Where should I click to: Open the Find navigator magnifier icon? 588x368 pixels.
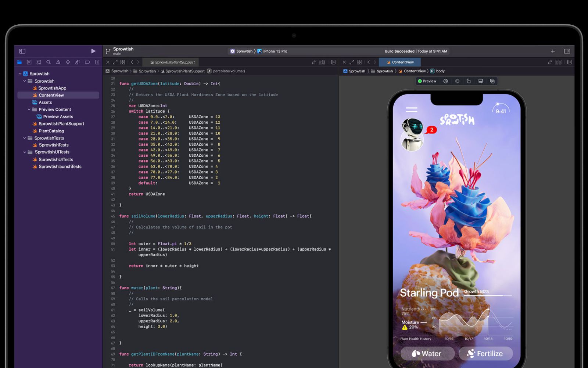(49, 62)
